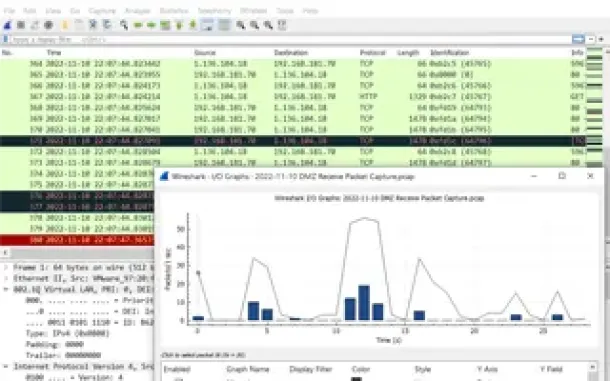The height and width of the screenshot is (381, 610).
Task: Apply the display filter arrow button
Action: pos(578,39)
